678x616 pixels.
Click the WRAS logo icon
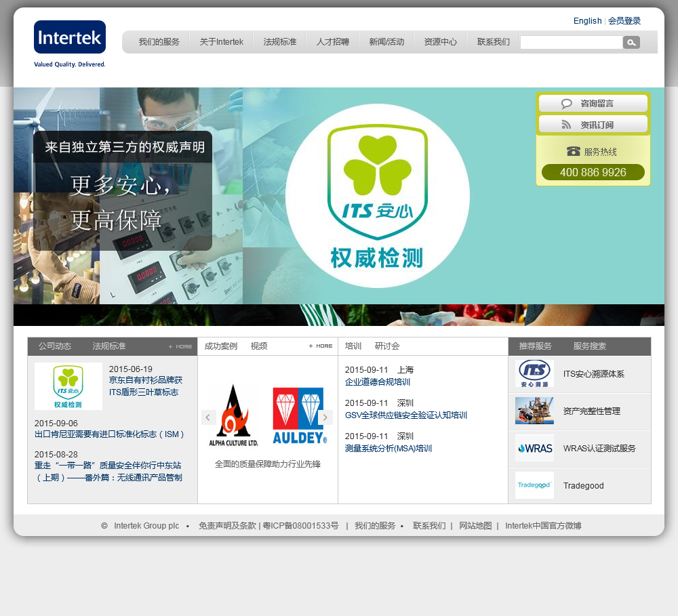[x=534, y=448]
